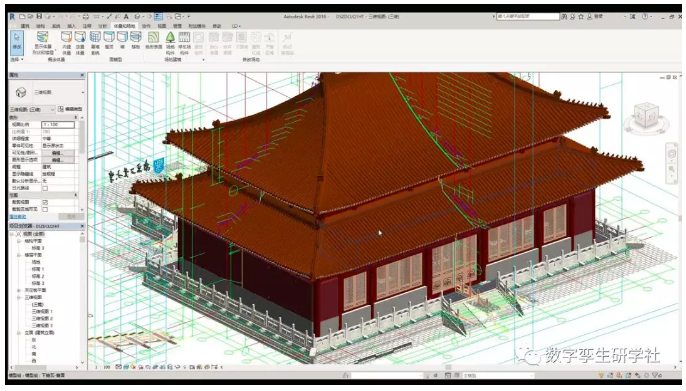686x391 pixels.
Task: Expand the Ceiling Plans tree node
Action: click(19, 290)
